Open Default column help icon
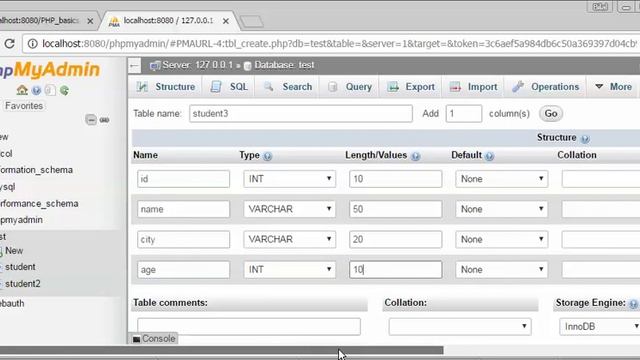The height and width of the screenshot is (360, 640). click(x=489, y=156)
